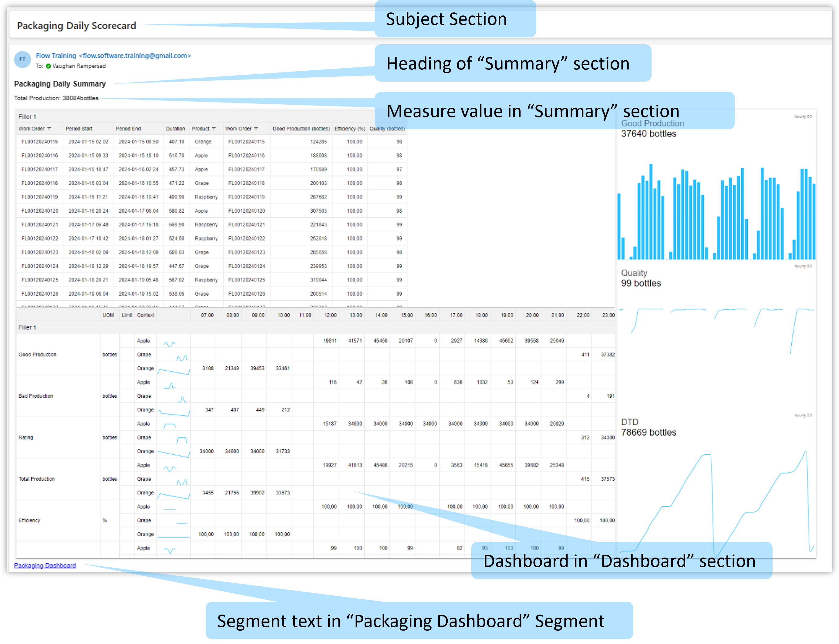839x644 pixels.
Task: Click the Good Production bar chart
Action: coord(716,212)
